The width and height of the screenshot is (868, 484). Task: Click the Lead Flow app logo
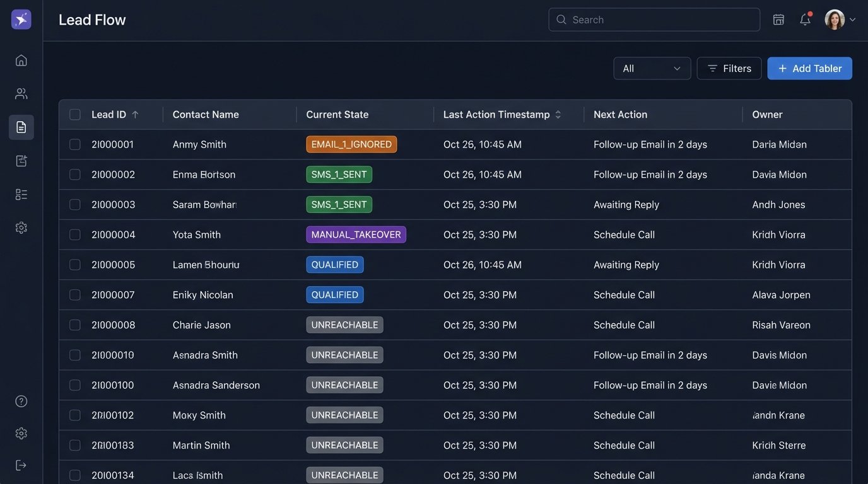point(21,20)
